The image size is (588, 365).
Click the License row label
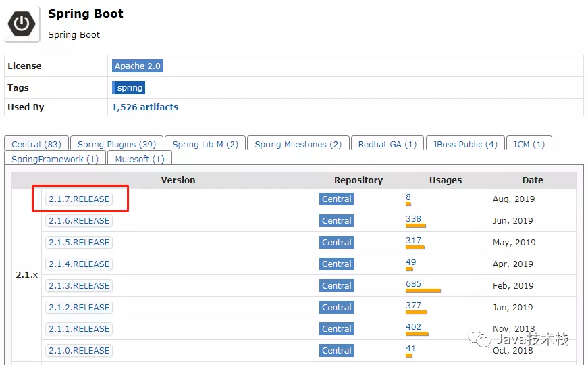(24, 66)
